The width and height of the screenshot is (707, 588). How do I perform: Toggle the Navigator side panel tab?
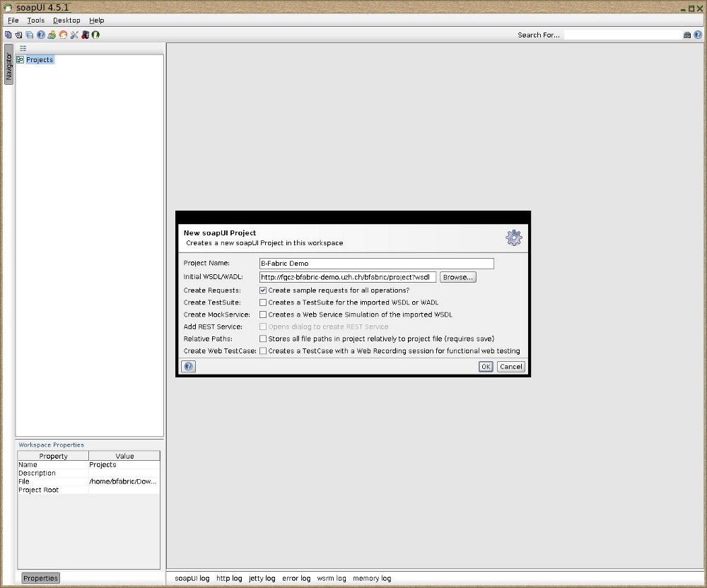click(9, 65)
